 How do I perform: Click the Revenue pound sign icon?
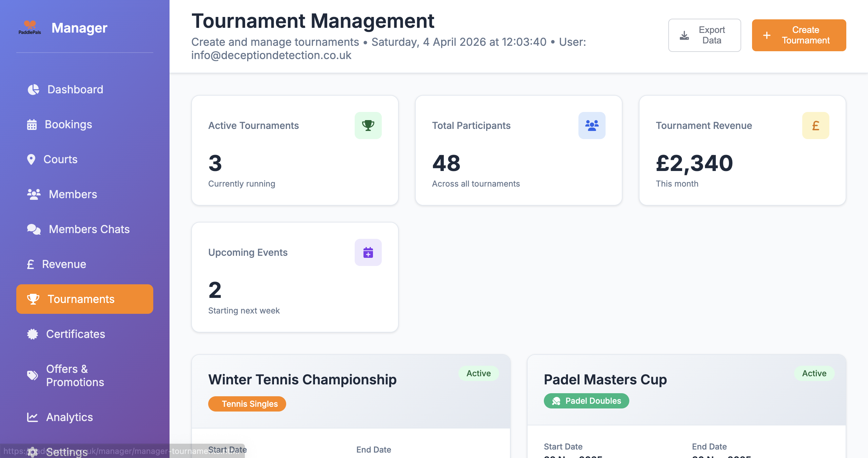(31, 264)
